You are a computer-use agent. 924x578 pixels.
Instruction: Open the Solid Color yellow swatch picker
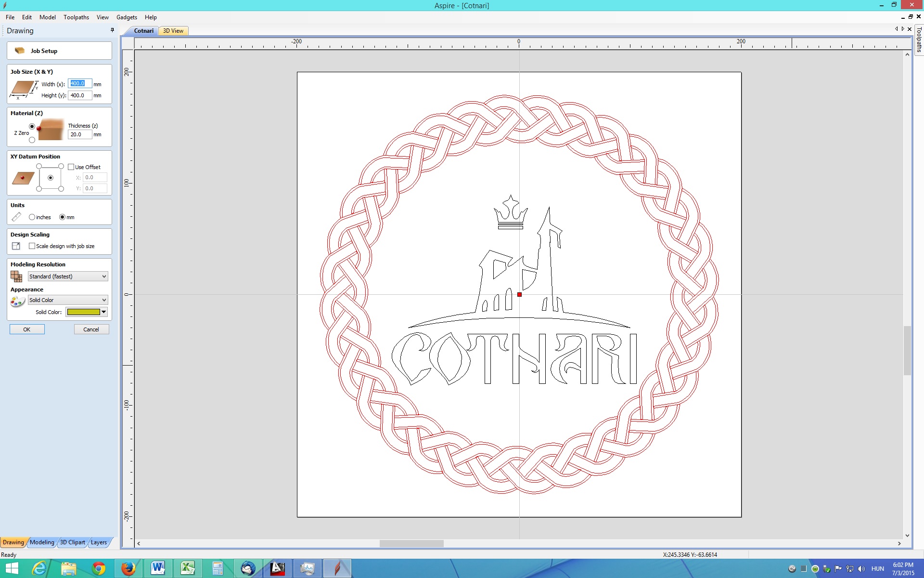pos(87,312)
